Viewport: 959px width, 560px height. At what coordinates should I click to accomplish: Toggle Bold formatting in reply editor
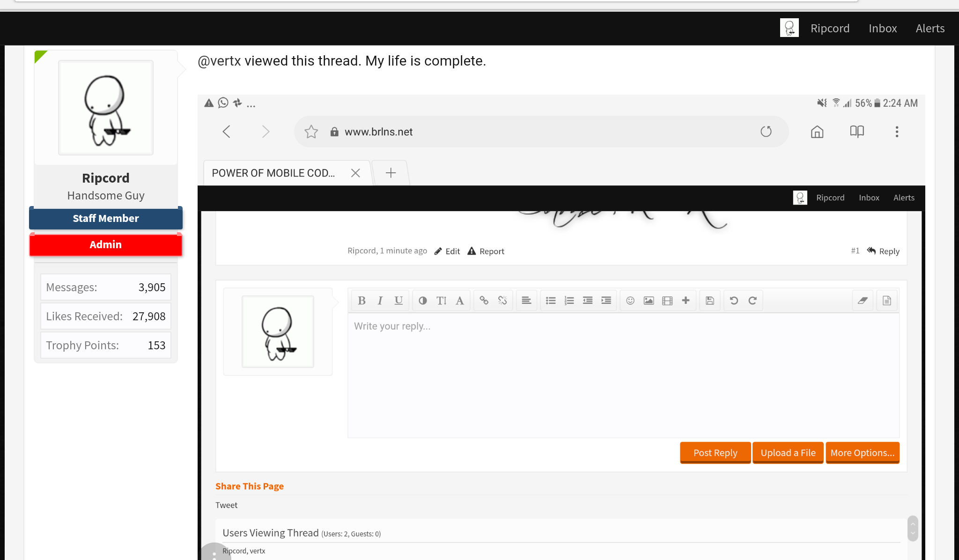[361, 301]
